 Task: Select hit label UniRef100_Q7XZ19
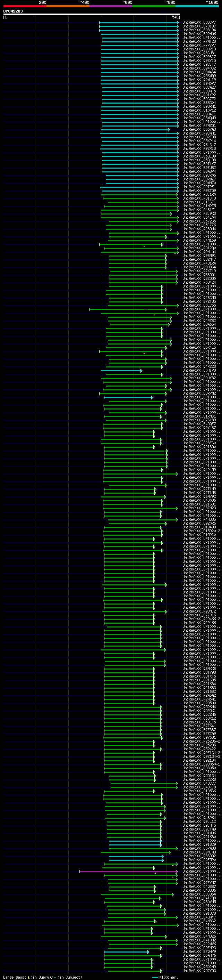199,271
